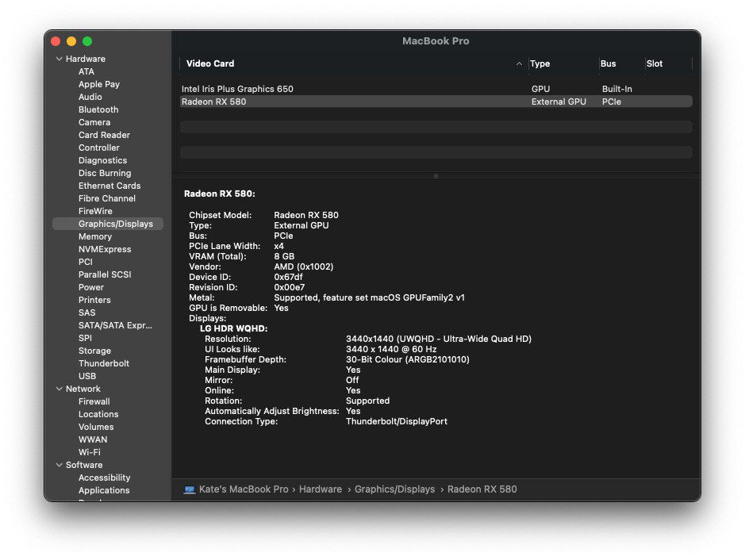
Task: Select ATA in the sidebar
Action: click(86, 71)
